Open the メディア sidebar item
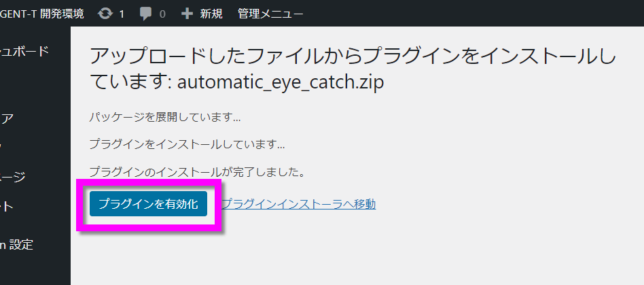This screenshot has height=285, width=644. 7,118
